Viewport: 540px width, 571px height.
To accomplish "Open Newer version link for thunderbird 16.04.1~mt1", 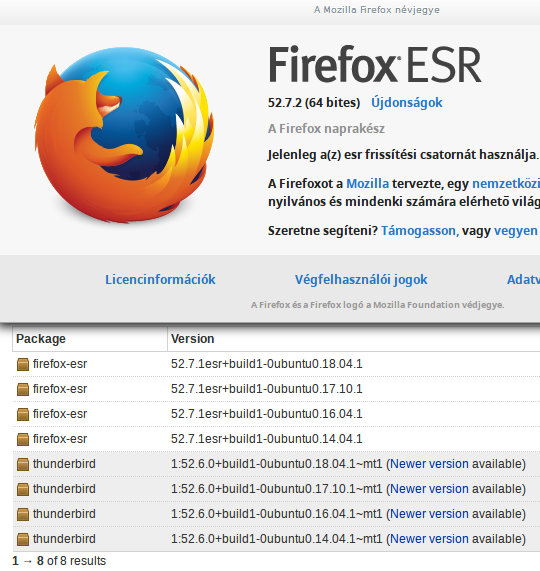I will 429,514.
